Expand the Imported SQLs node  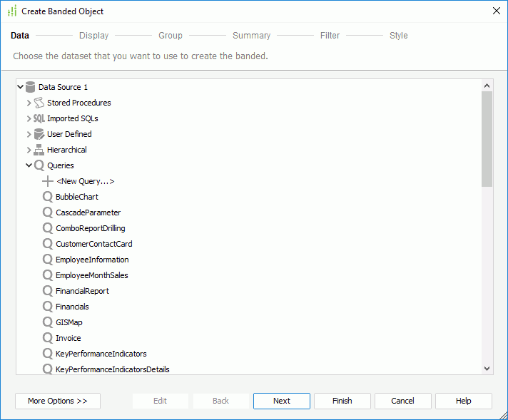[x=29, y=118]
